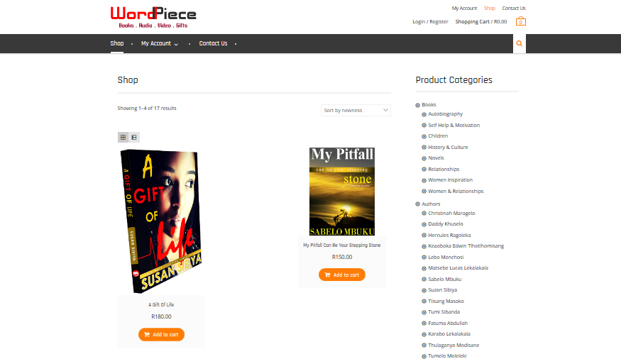The width and height of the screenshot is (621, 364).
Task: Open the shopping cart bag icon
Action: (521, 21)
